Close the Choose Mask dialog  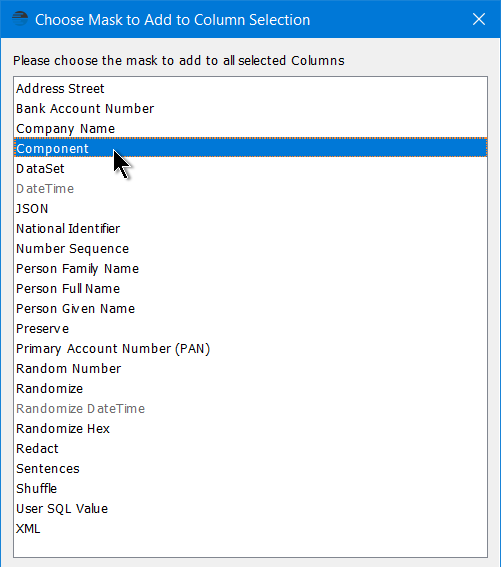tap(479, 19)
